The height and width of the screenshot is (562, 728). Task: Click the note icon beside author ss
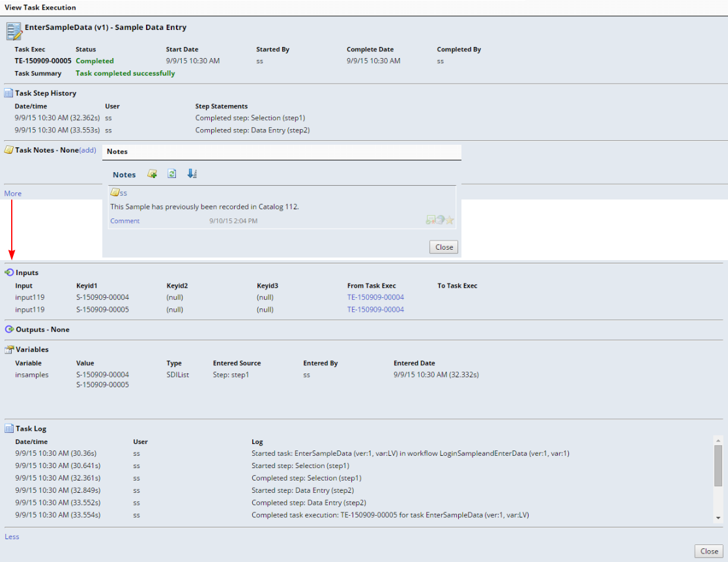click(115, 192)
